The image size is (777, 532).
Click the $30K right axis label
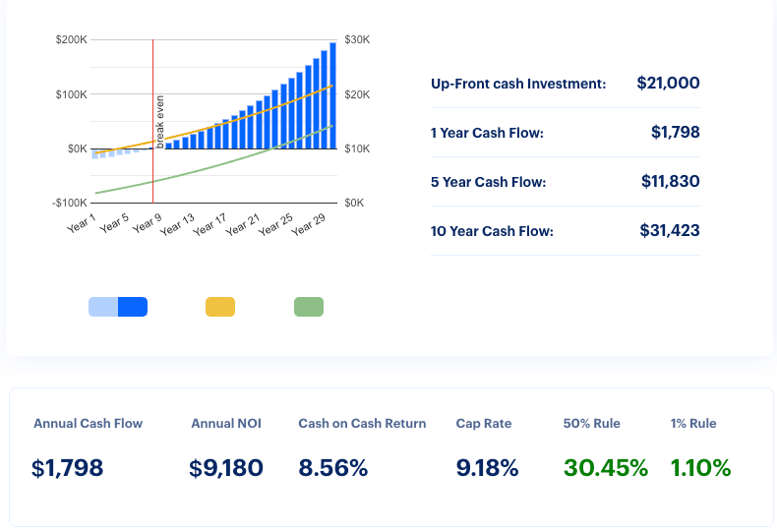(356, 39)
